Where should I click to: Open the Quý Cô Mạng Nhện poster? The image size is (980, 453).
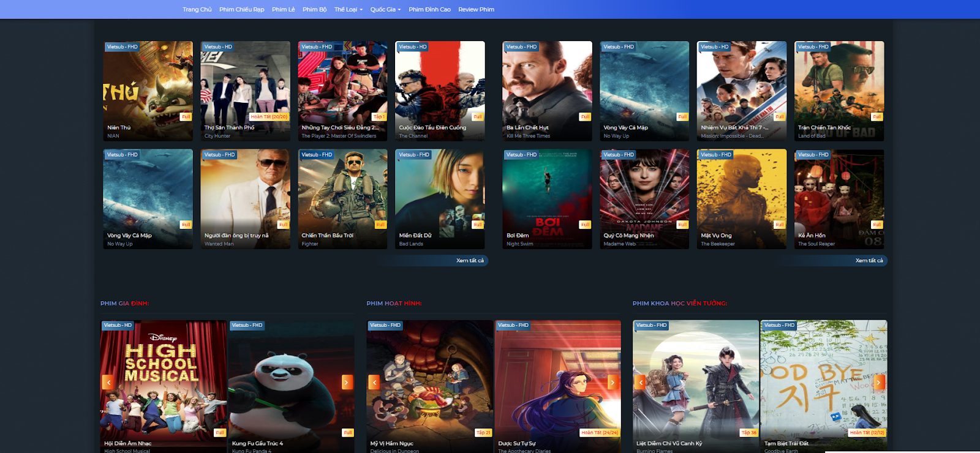pyautogui.click(x=644, y=199)
